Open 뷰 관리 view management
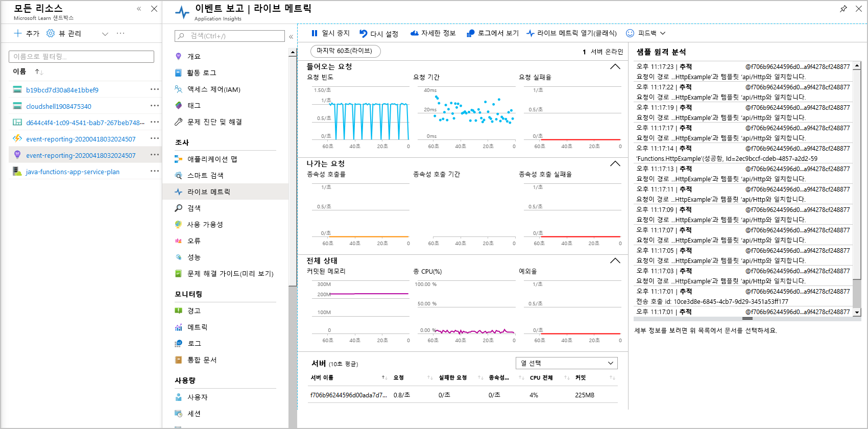Screen dimensions: 868x429 [64, 33]
